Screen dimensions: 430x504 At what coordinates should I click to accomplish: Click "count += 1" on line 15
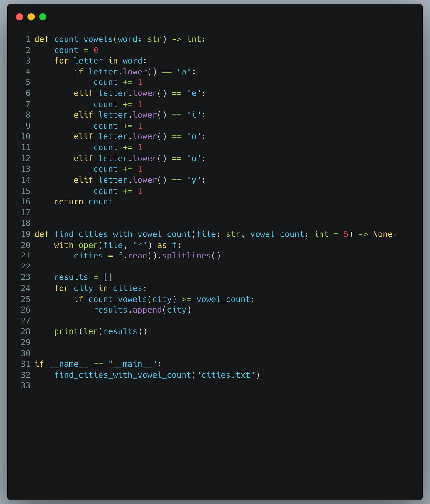tap(118, 191)
